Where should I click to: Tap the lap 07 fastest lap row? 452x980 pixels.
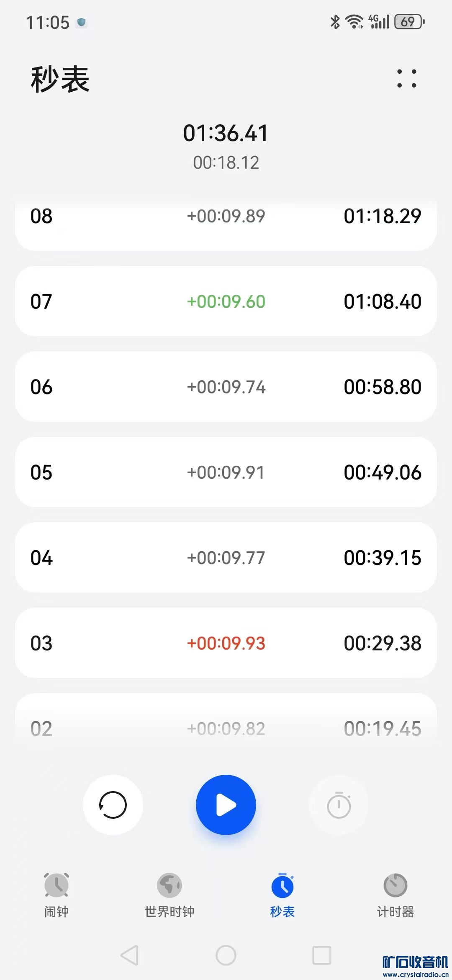click(226, 302)
